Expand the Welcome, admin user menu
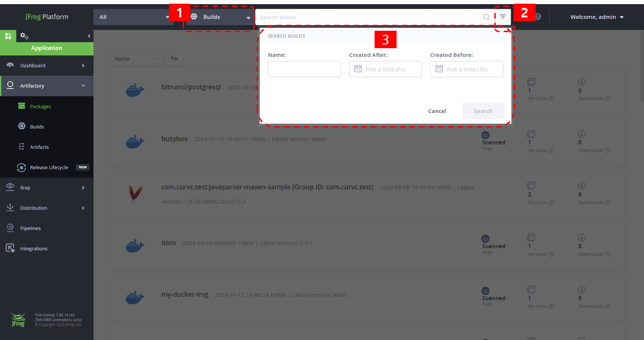 point(597,17)
